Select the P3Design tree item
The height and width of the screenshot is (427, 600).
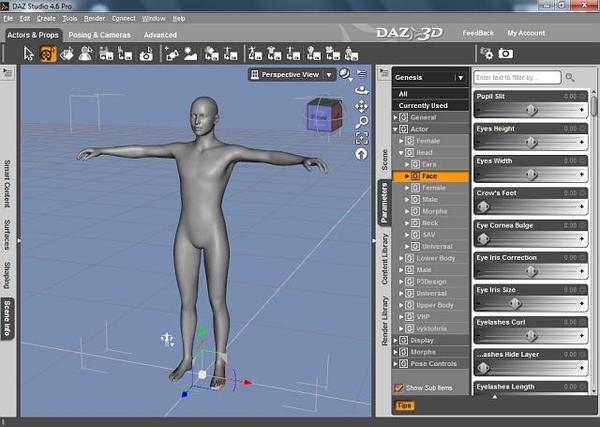click(x=431, y=282)
